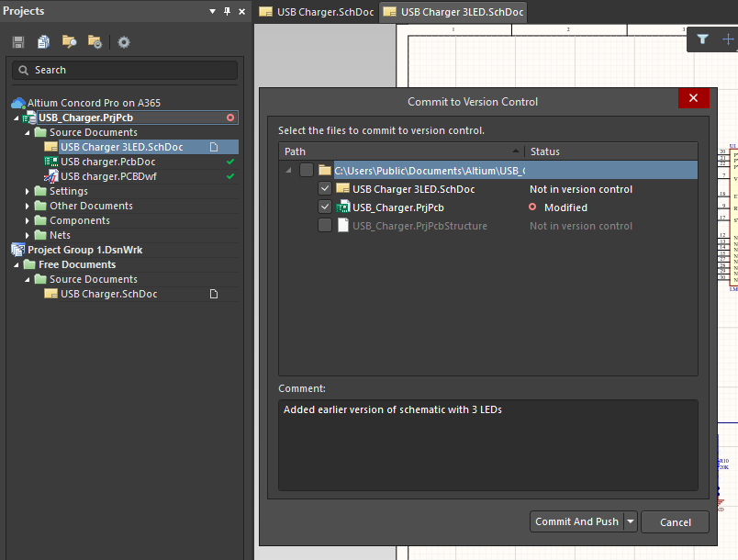The width and height of the screenshot is (738, 560).
Task: Uncheck USB_Charger.PrjPcb in commit list
Action: (325, 207)
